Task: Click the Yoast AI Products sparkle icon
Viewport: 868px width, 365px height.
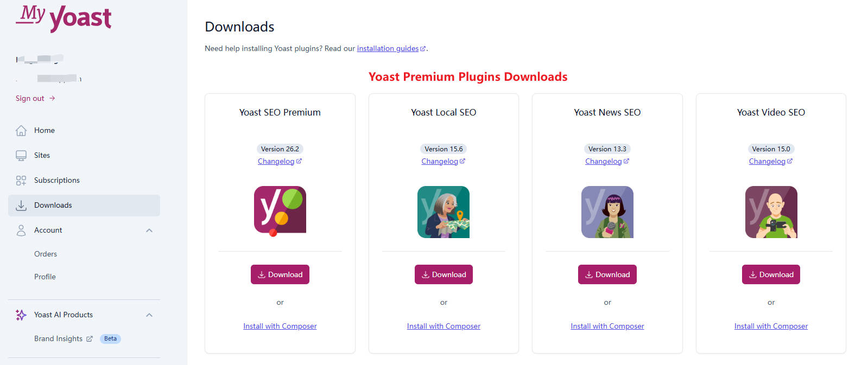Action: point(21,315)
